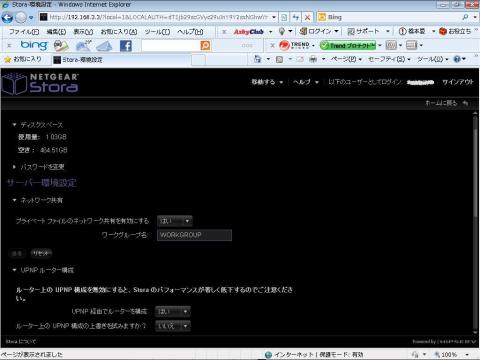Click the red stop loading icon
480x360 pixels.
307,17
